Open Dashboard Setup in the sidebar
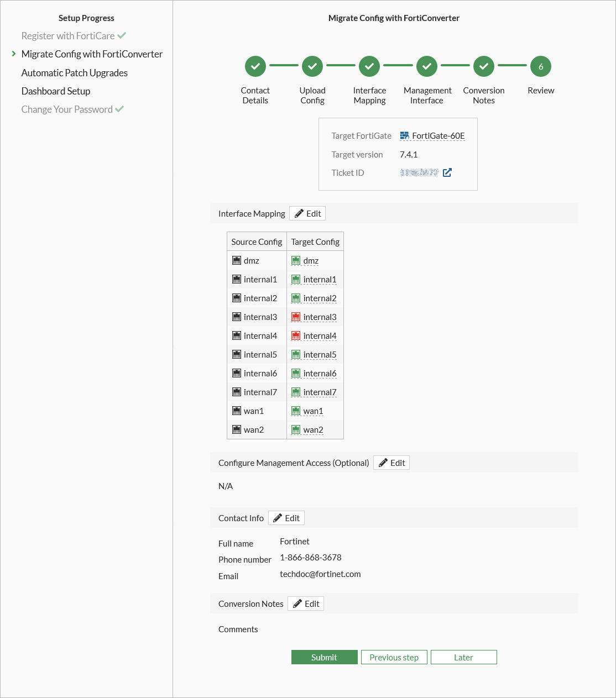The width and height of the screenshot is (616, 698). [56, 91]
